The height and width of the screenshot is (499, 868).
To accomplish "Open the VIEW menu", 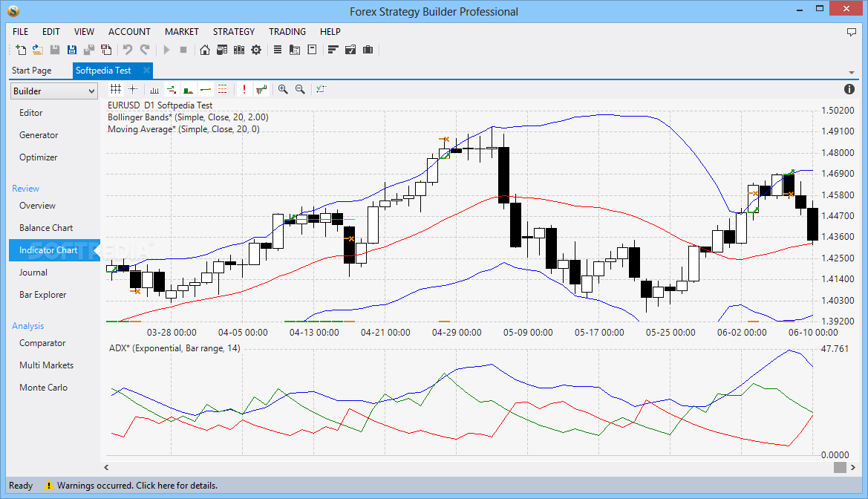I will (84, 32).
